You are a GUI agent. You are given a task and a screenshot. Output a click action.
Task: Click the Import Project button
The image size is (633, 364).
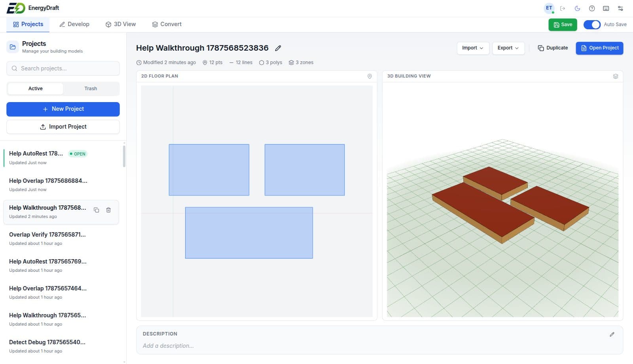click(x=63, y=127)
